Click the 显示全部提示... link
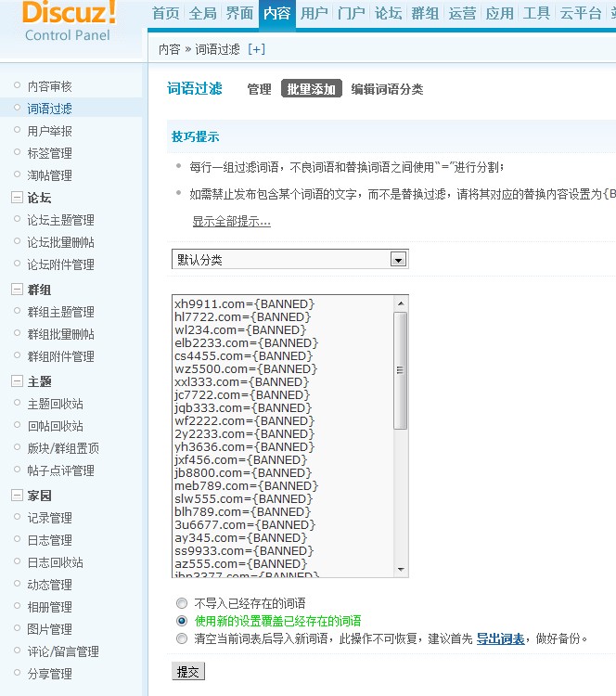The image size is (616, 696). click(x=232, y=221)
